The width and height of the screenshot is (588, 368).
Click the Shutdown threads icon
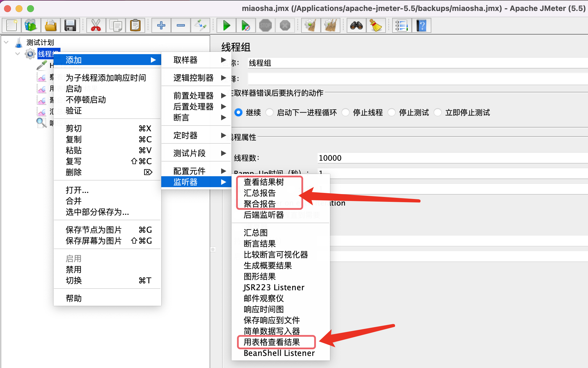click(x=285, y=26)
